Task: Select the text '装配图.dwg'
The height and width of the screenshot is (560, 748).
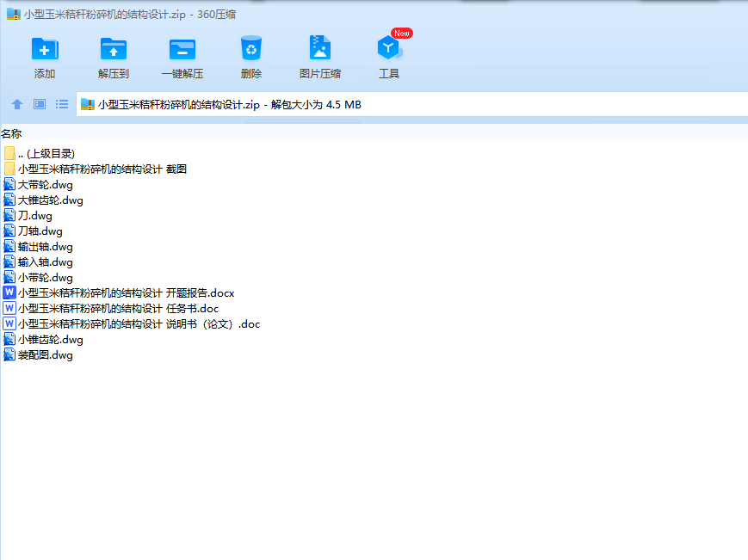Action: coord(46,355)
